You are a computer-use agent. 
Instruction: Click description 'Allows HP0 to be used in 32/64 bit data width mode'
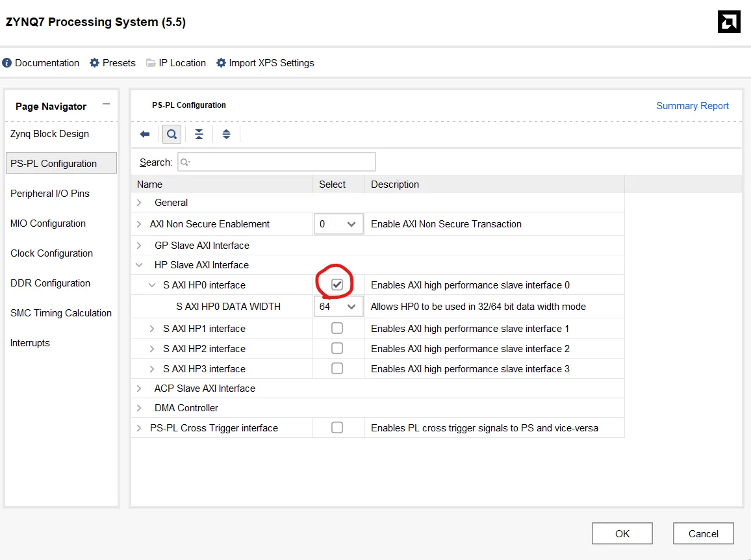[x=478, y=307]
